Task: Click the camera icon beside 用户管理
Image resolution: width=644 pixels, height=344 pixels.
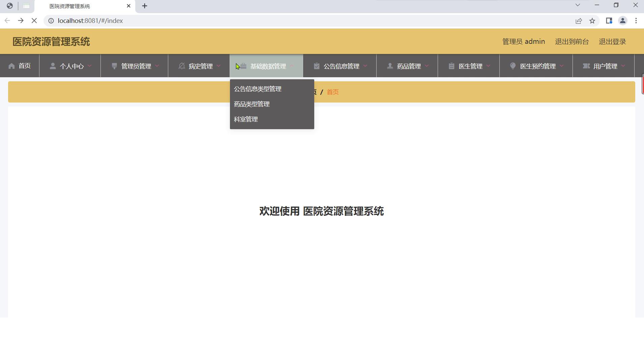Action: pyautogui.click(x=586, y=66)
